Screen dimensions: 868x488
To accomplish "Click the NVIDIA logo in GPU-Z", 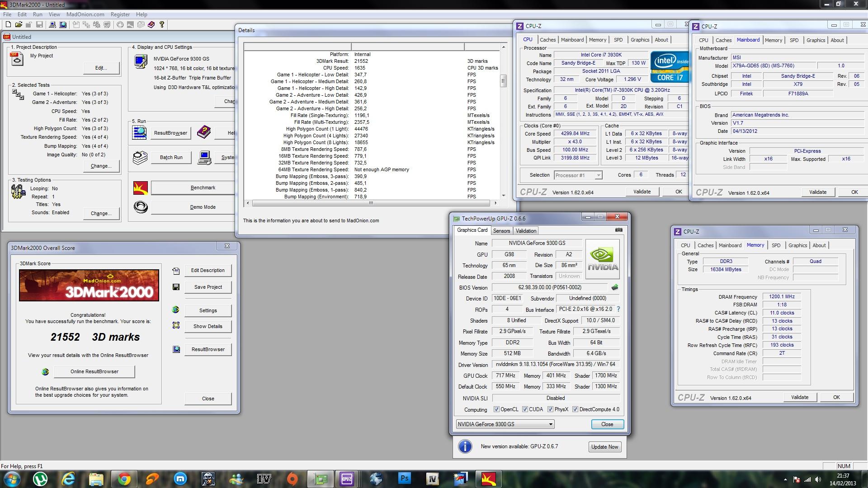I will [x=603, y=259].
